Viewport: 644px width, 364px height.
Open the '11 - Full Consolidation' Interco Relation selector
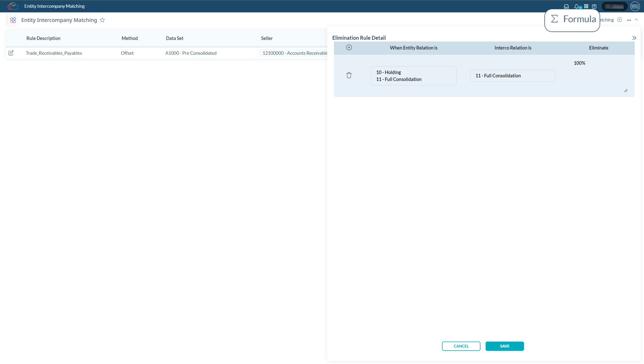coord(513,76)
